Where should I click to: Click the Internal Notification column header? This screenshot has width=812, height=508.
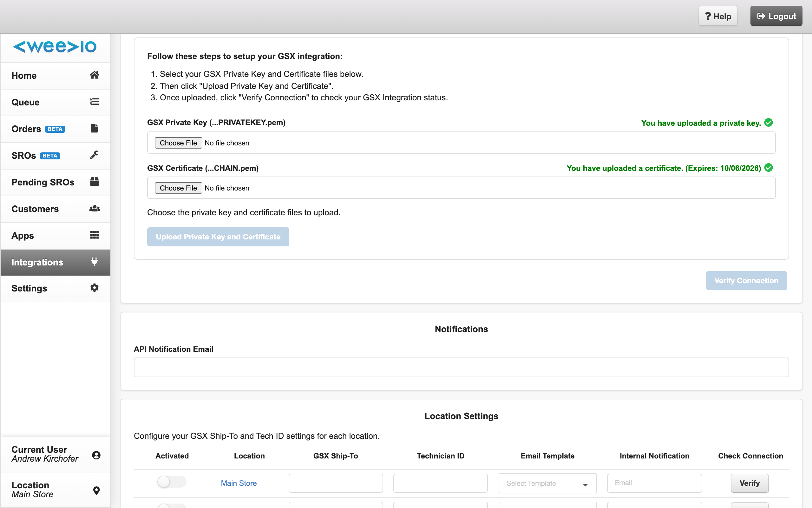pos(654,456)
